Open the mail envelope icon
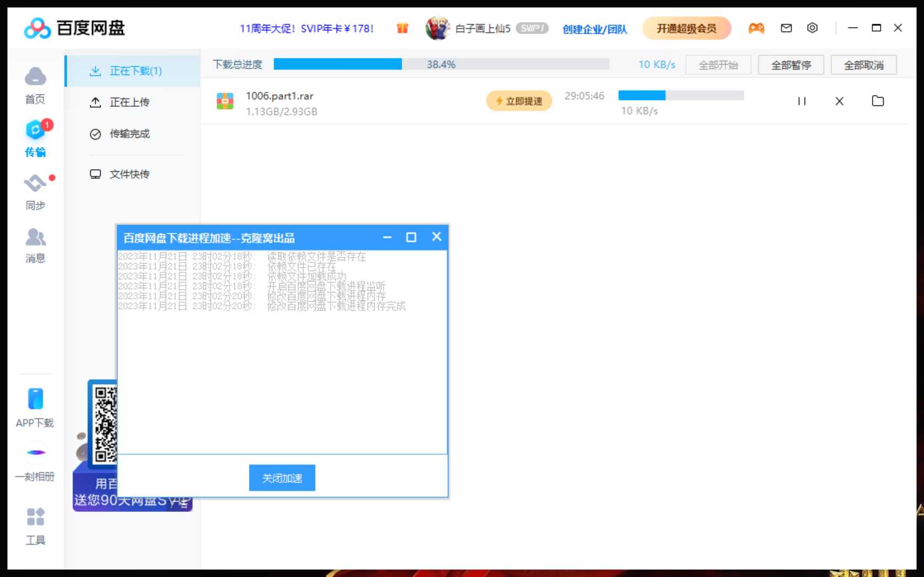The image size is (924, 577). coord(786,28)
